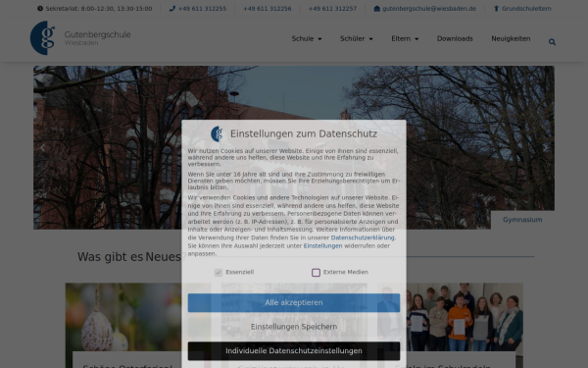
Task: Click the Sekretariat opening hours text
Action: (99, 9)
